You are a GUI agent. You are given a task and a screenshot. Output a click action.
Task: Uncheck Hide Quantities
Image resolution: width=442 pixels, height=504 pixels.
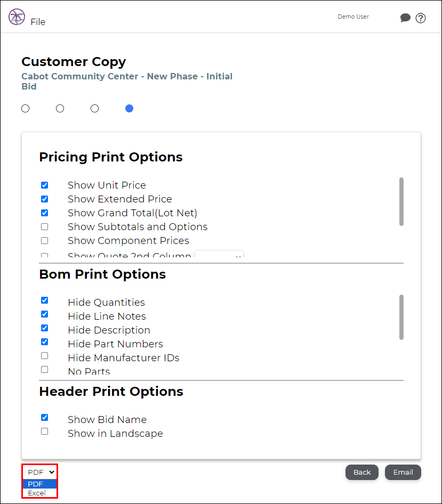pos(45,300)
